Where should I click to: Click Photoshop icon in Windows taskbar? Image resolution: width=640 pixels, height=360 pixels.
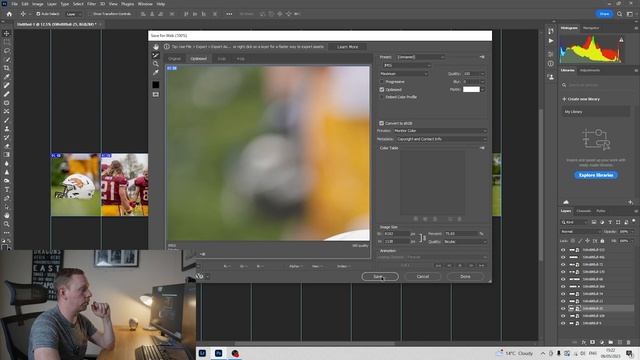click(218, 353)
